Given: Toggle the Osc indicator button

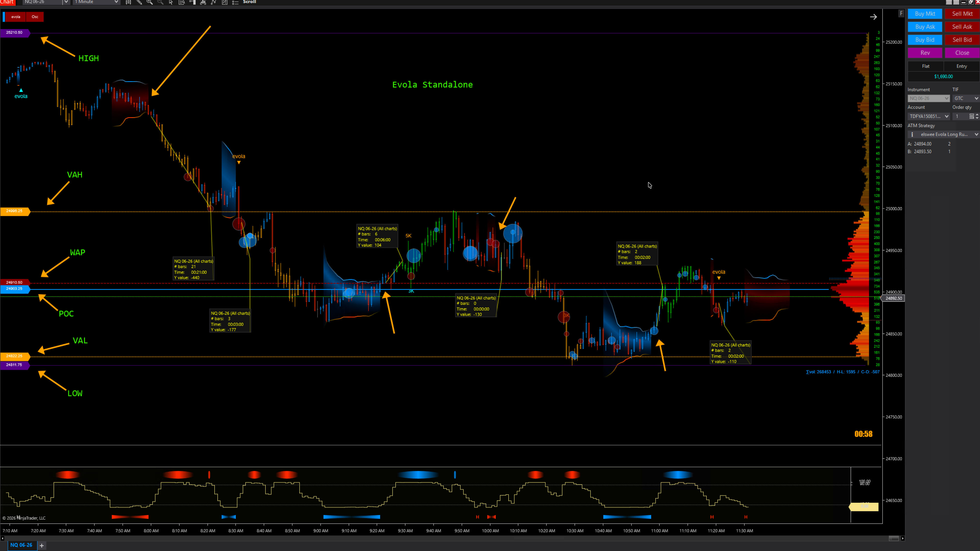Looking at the screenshot, I should [35, 17].
